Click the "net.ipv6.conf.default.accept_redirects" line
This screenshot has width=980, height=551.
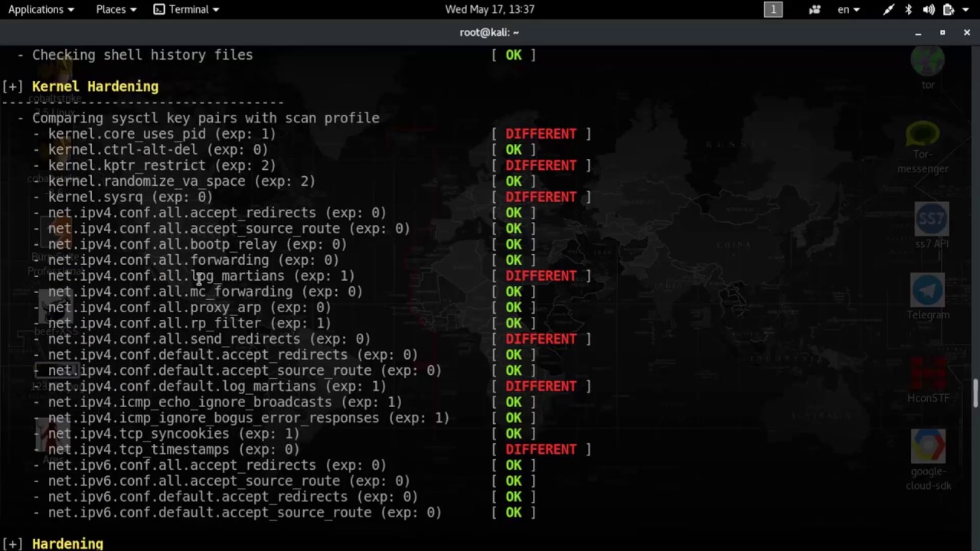coord(233,497)
